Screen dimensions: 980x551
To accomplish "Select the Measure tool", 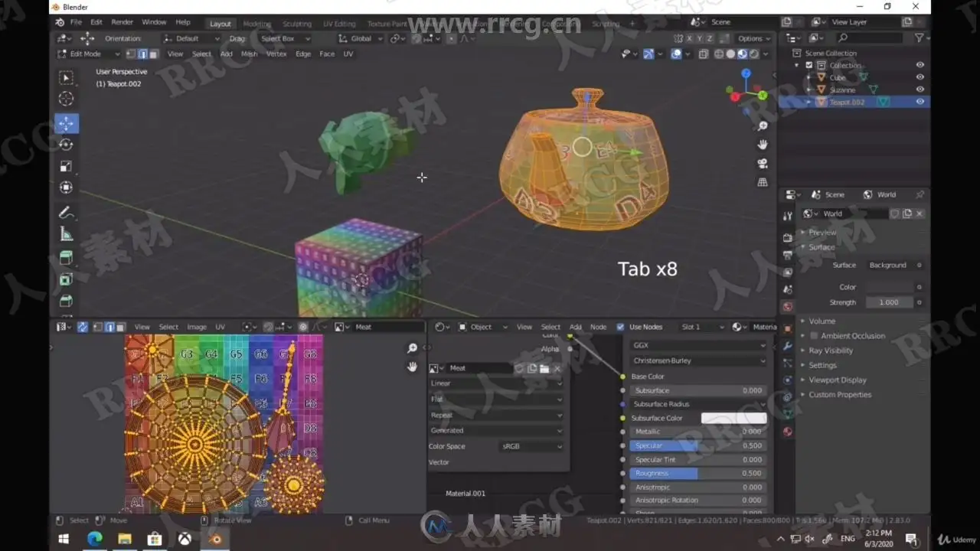I will (67, 234).
